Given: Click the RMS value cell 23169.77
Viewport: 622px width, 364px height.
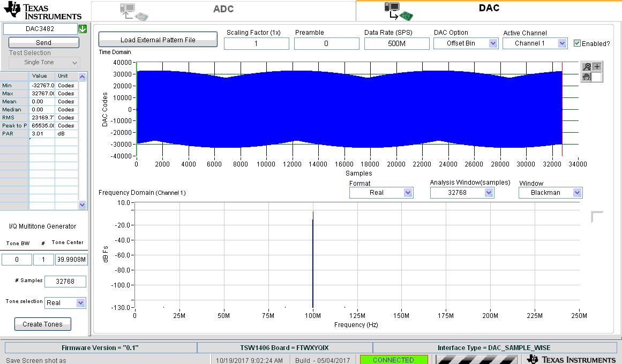Looking at the screenshot, I should coord(42,117).
